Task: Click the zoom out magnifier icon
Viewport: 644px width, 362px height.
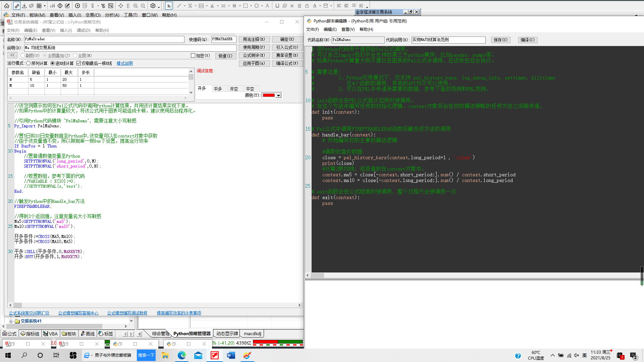Action: [x=143, y=6]
